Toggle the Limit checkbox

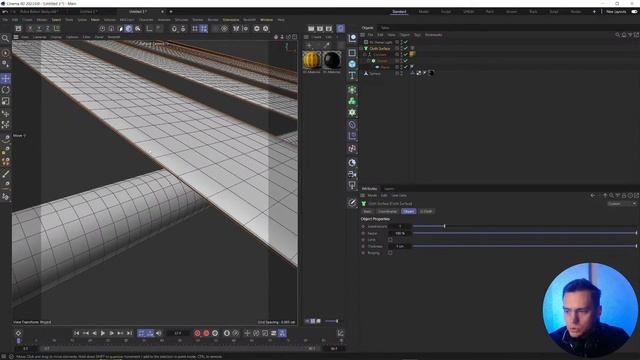[390, 240]
